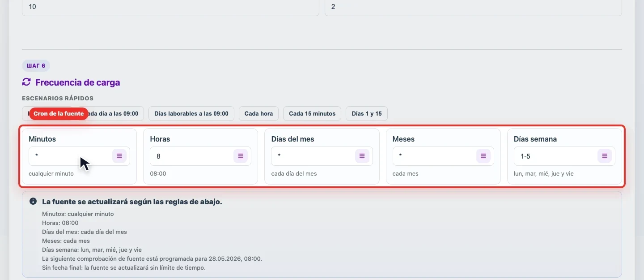Open the Días del mes options icon
Viewport: 644px width, 280px height.
[x=362, y=156]
